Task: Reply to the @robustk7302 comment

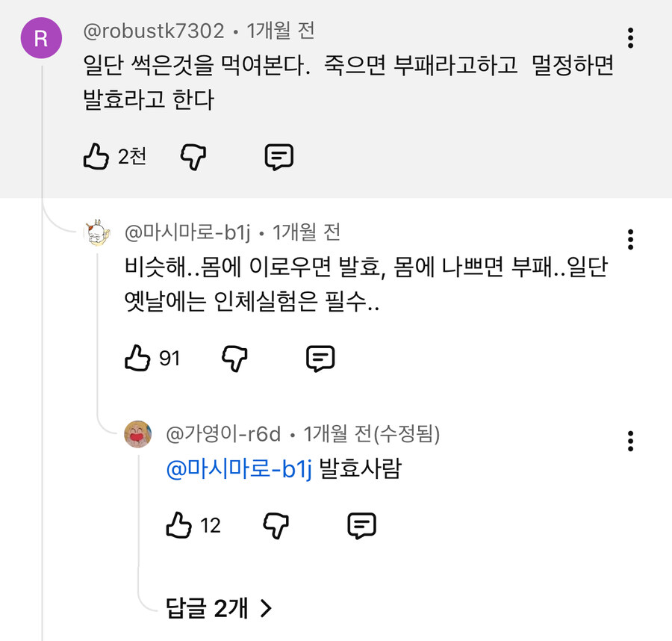Action: (x=279, y=157)
